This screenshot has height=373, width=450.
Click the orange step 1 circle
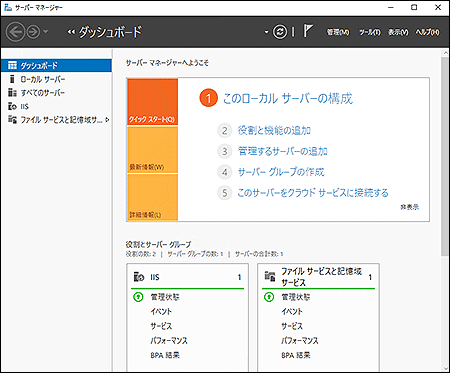tap(208, 98)
